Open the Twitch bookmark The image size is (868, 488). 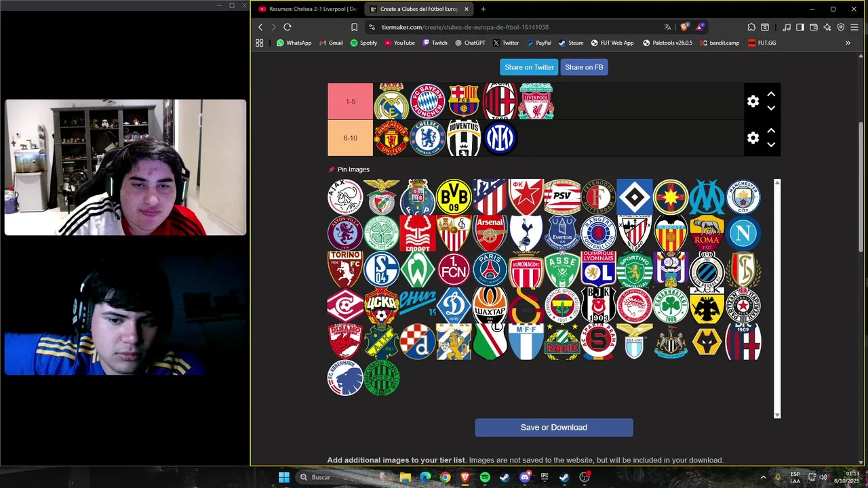pos(435,43)
